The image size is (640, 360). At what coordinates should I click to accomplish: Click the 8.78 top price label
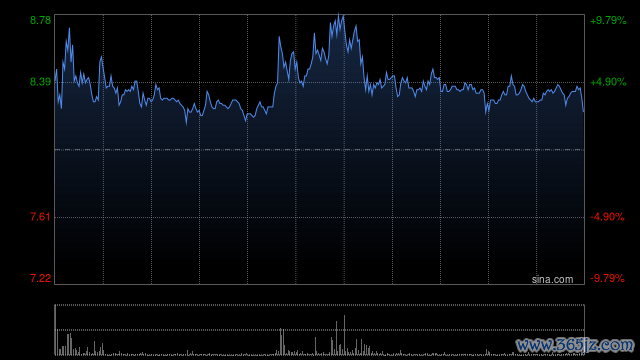[40, 20]
